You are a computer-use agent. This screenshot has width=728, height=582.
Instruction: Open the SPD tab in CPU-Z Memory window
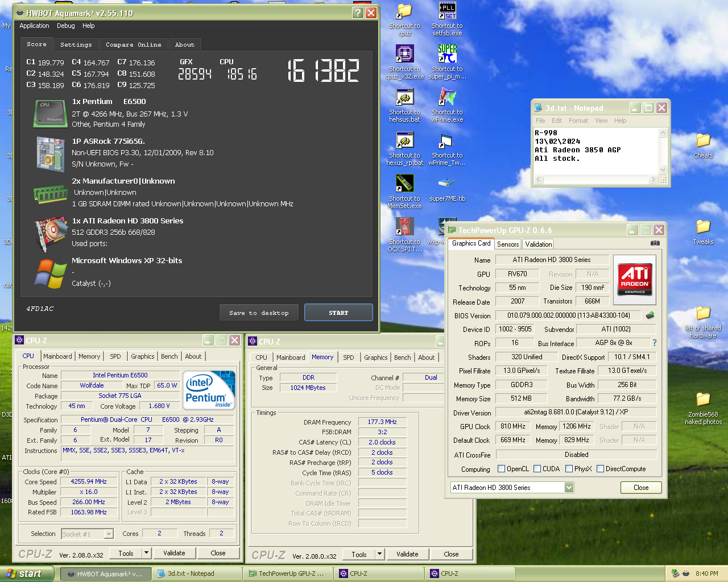tap(349, 357)
